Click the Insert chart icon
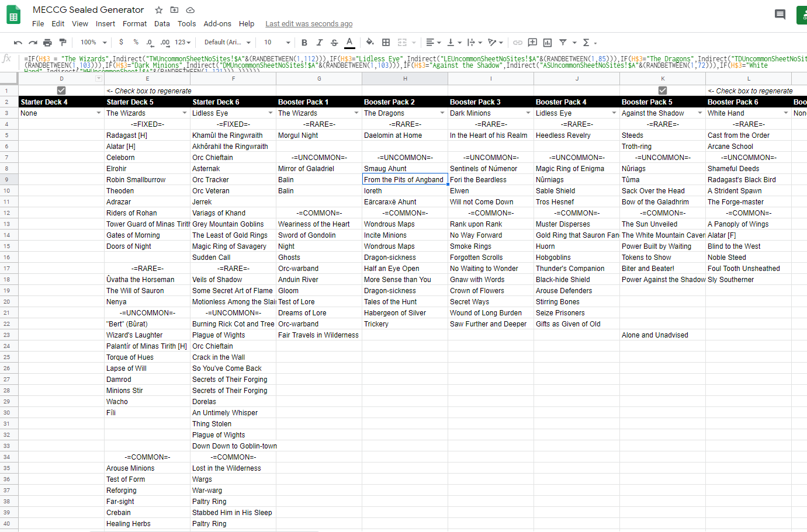807x532 pixels. click(x=548, y=43)
